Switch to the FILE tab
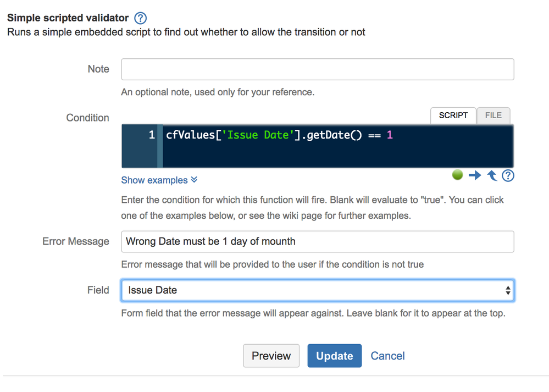549x392 pixels. (493, 115)
